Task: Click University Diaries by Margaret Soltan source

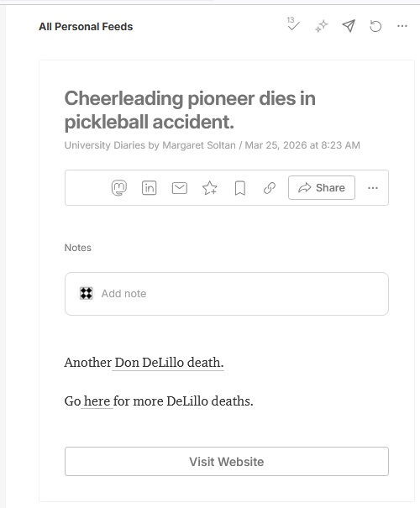Action: coord(150,145)
